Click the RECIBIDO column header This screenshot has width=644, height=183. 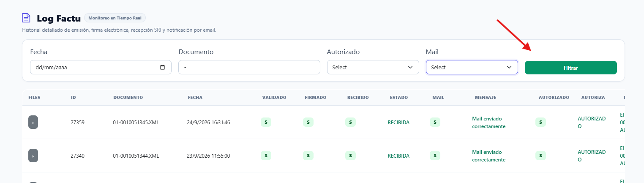coord(358,97)
